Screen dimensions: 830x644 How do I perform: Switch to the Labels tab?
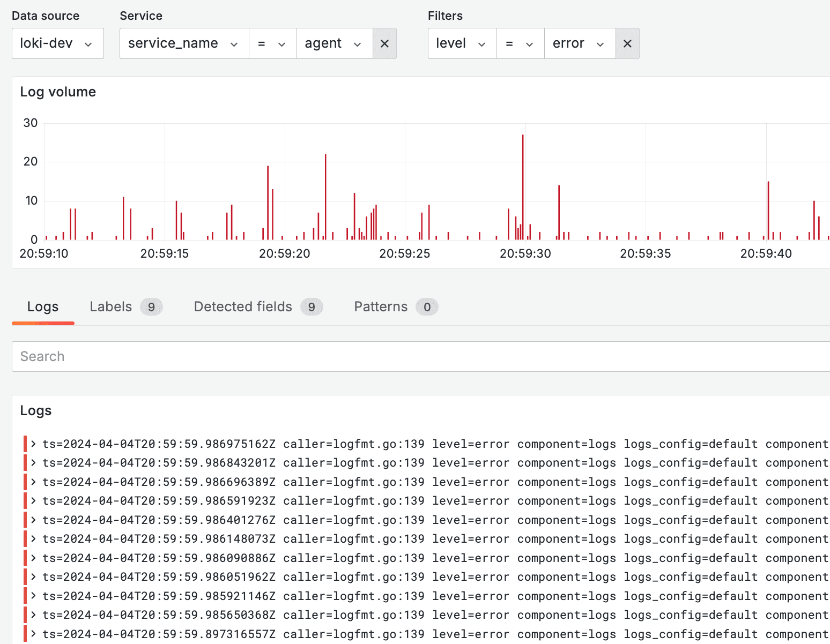tap(110, 306)
